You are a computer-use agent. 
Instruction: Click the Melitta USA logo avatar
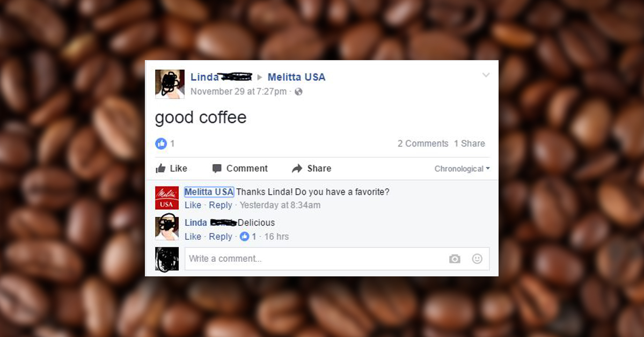coord(166,198)
